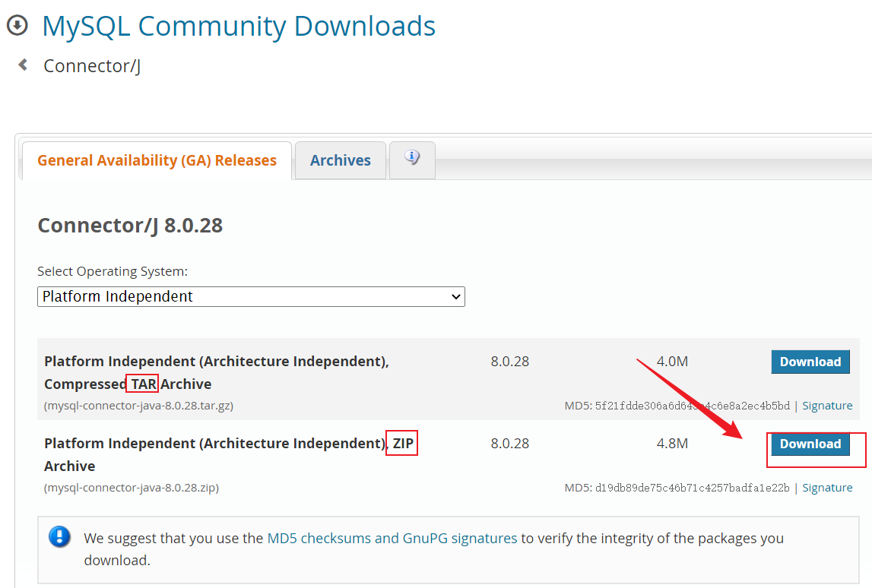This screenshot has width=872, height=588.
Task: Open MD5 checksums and GnuPG signatures link
Action: click(x=392, y=538)
